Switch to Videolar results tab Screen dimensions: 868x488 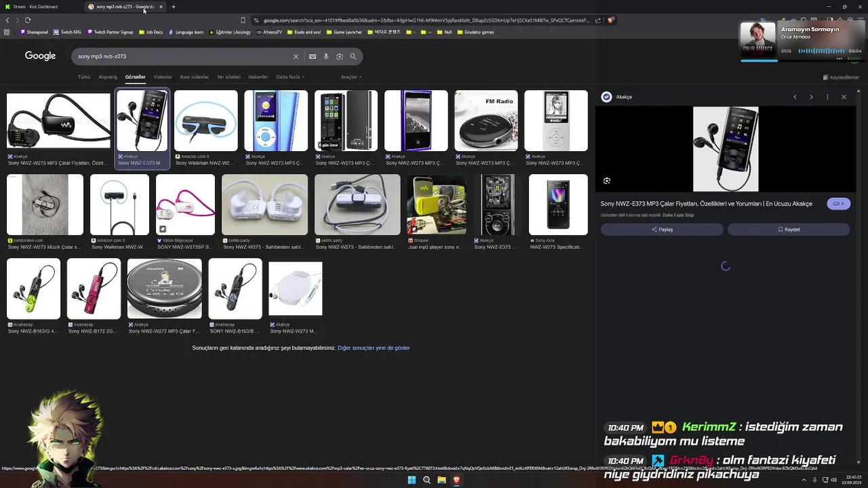[x=163, y=77]
